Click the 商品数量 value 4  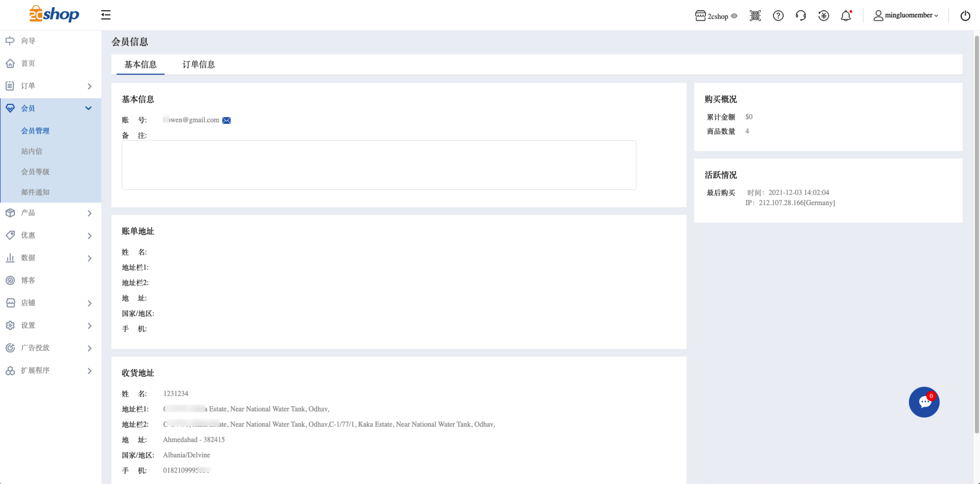coord(747,131)
